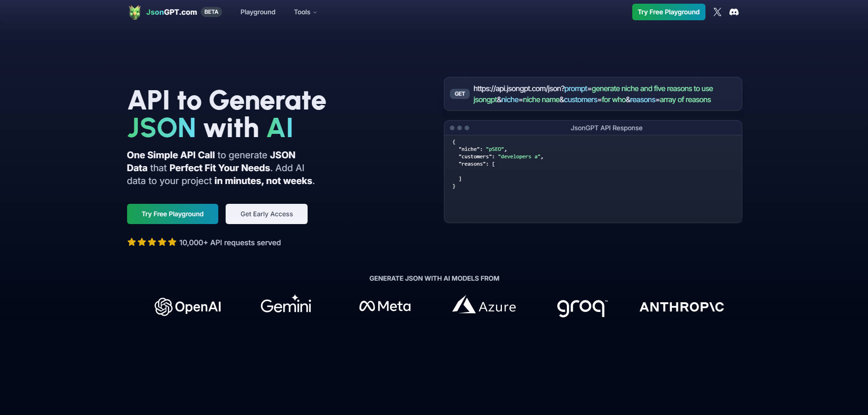Image resolution: width=868 pixels, height=415 pixels.
Task: Expand the Tools dropdown menu
Action: click(x=305, y=12)
